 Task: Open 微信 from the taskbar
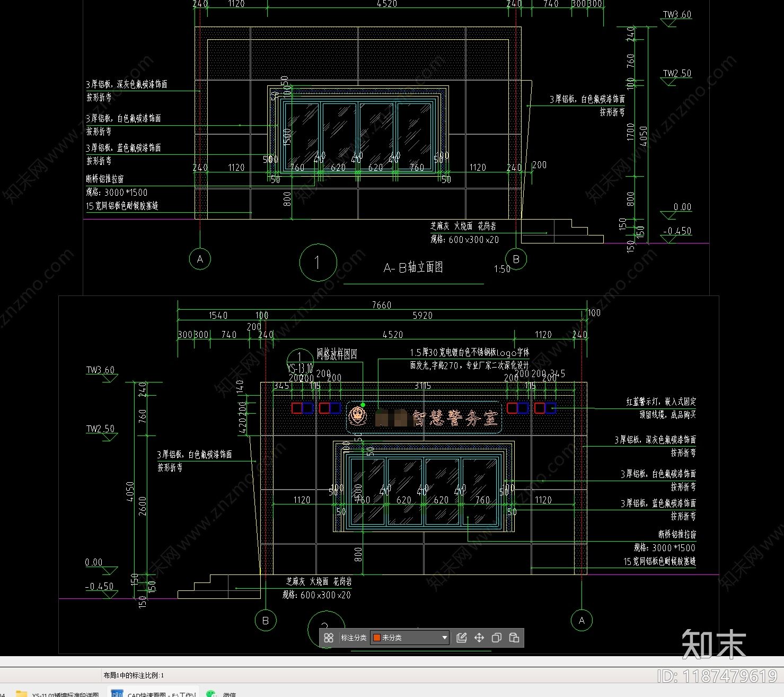point(222,693)
